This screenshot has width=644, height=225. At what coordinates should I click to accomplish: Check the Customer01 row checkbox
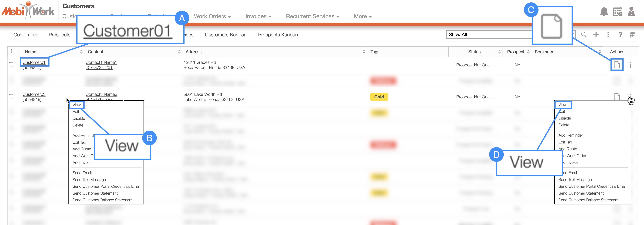point(11,64)
